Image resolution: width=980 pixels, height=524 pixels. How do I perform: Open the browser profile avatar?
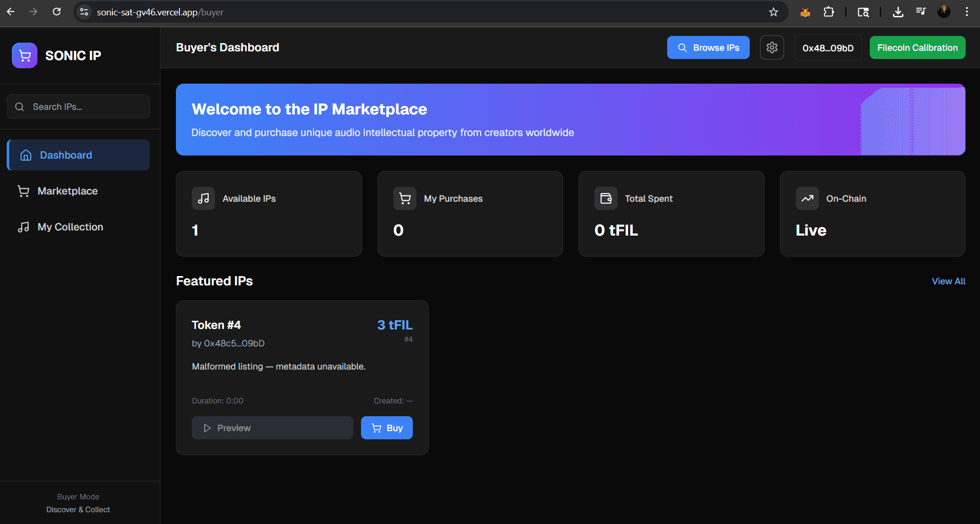tap(944, 12)
